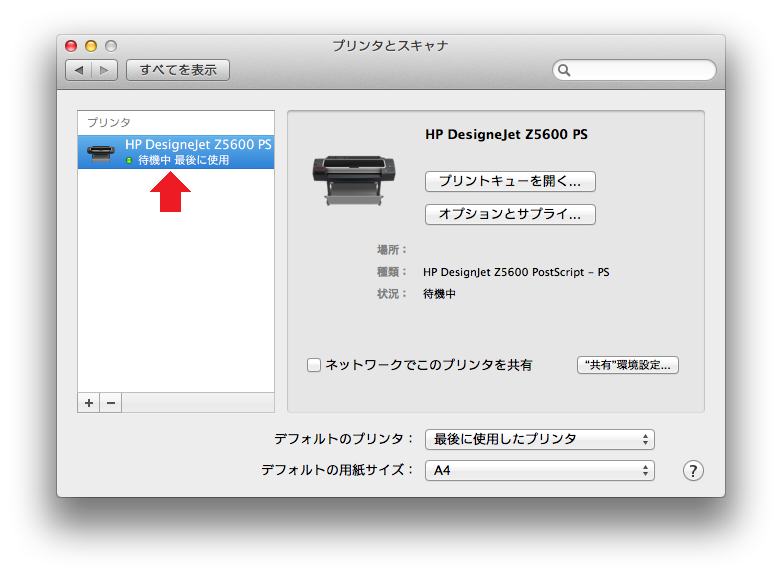Click the small printer icon in the list row

(x=101, y=153)
